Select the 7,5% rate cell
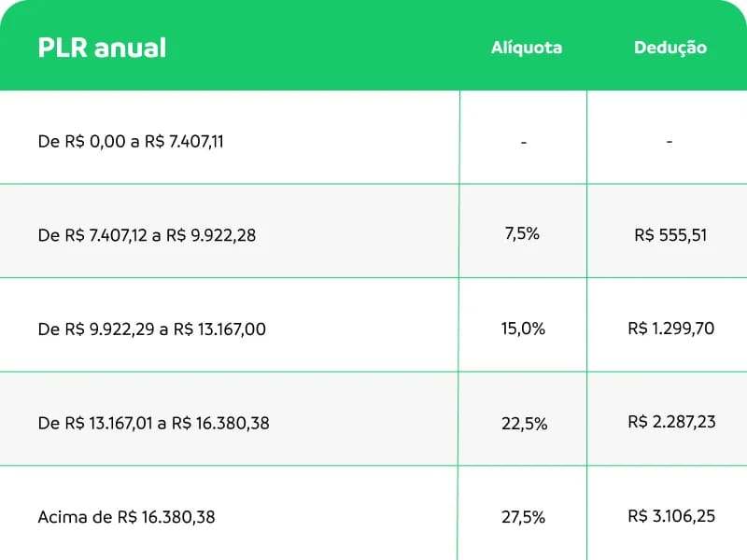747x560 pixels. [522, 233]
